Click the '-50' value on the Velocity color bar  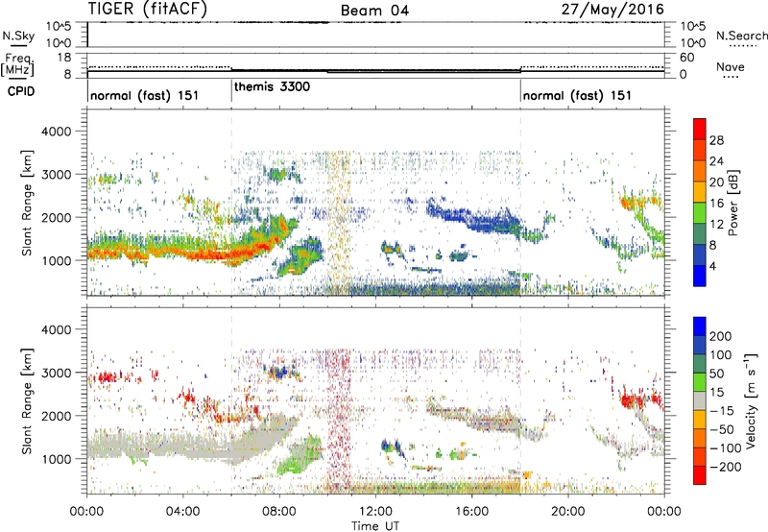pos(722,429)
